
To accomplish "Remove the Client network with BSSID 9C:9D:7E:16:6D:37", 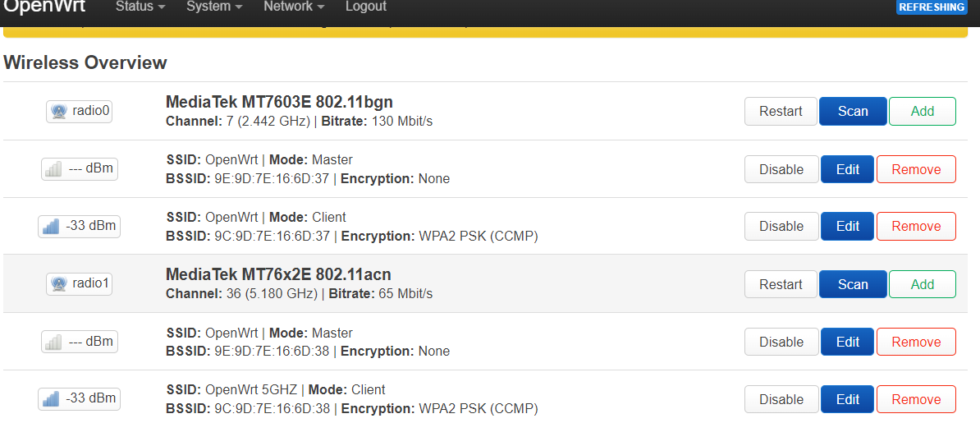I will point(916,226).
